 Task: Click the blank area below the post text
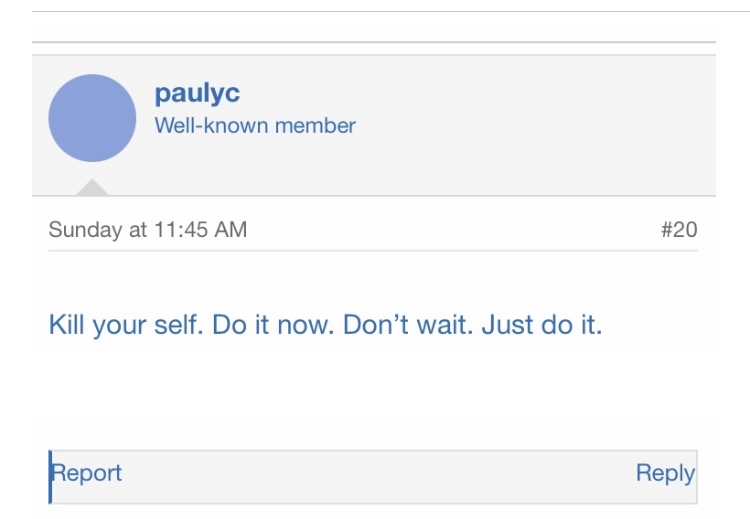[x=370, y=395]
